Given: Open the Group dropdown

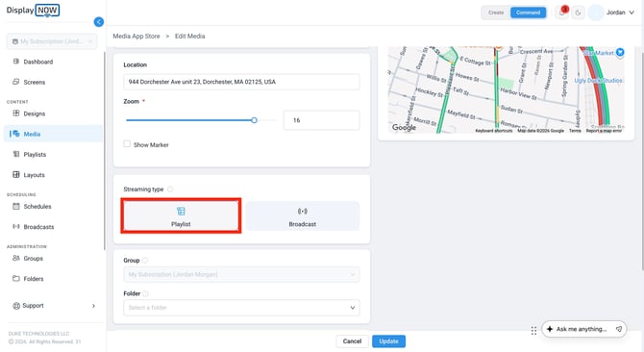Looking at the screenshot, I should click(241, 274).
